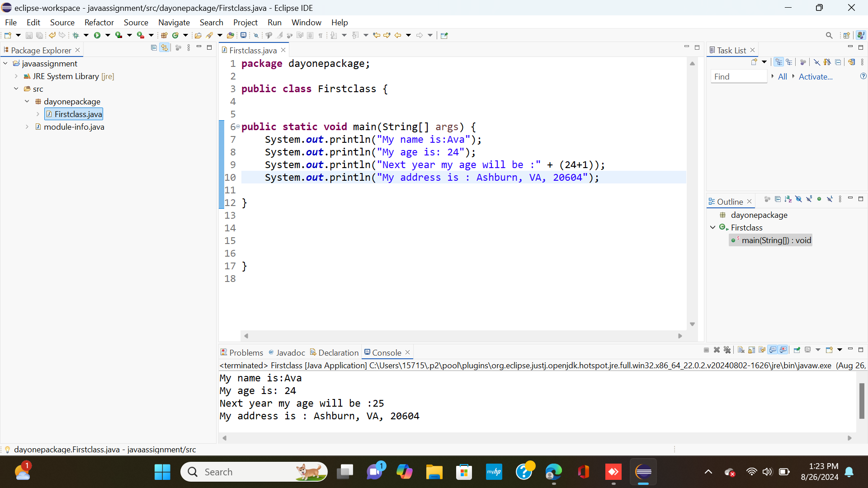
Task: Expand the JRE System Library node
Action: 16,76
